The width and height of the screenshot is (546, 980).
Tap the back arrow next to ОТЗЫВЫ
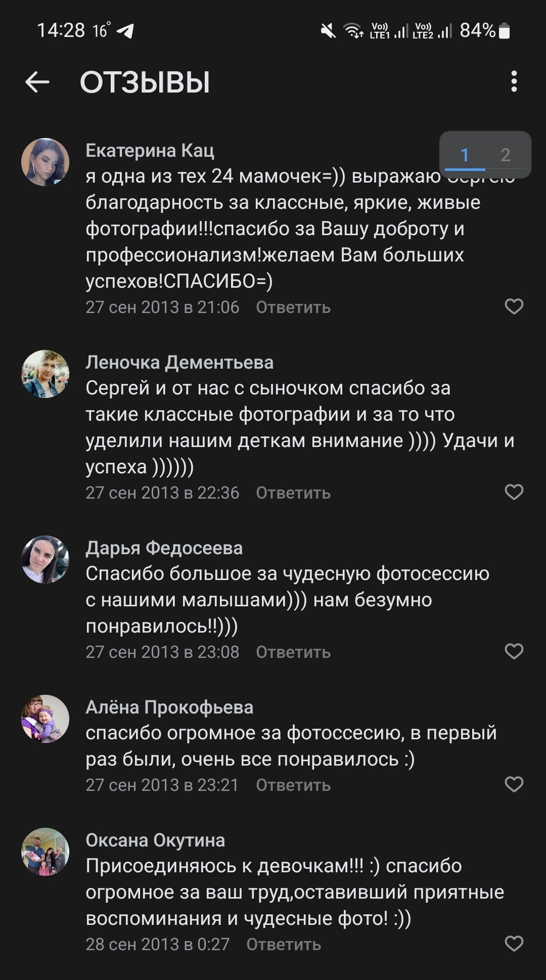point(37,82)
